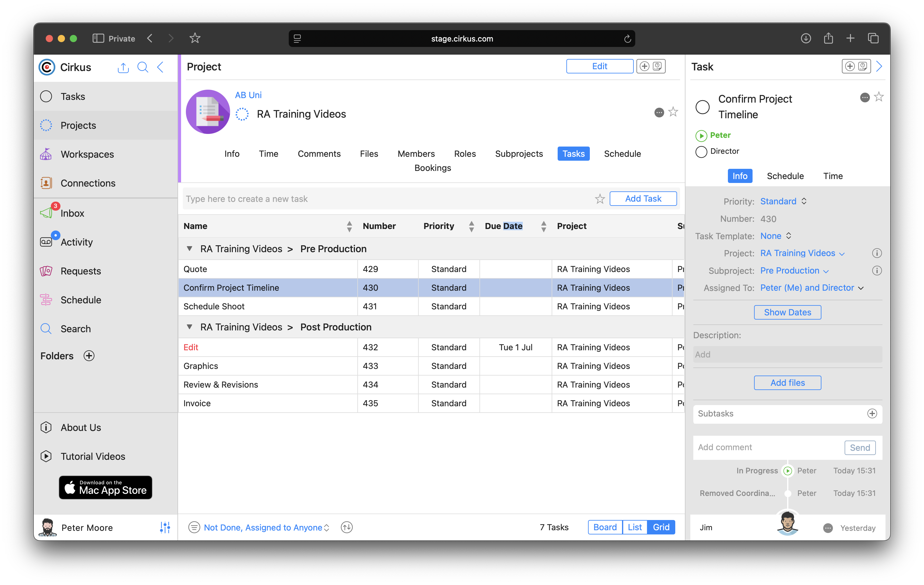This screenshot has width=924, height=585.
Task: Toggle Director assignee completion circle
Action: click(701, 152)
